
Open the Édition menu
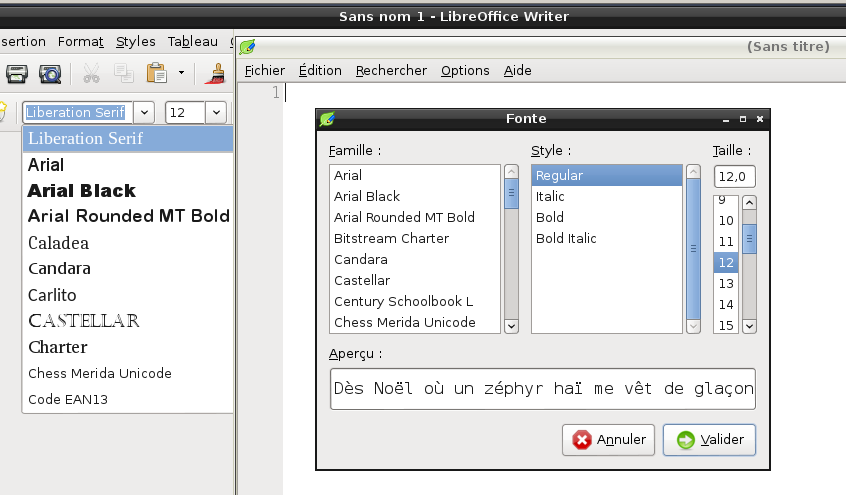tap(320, 71)
